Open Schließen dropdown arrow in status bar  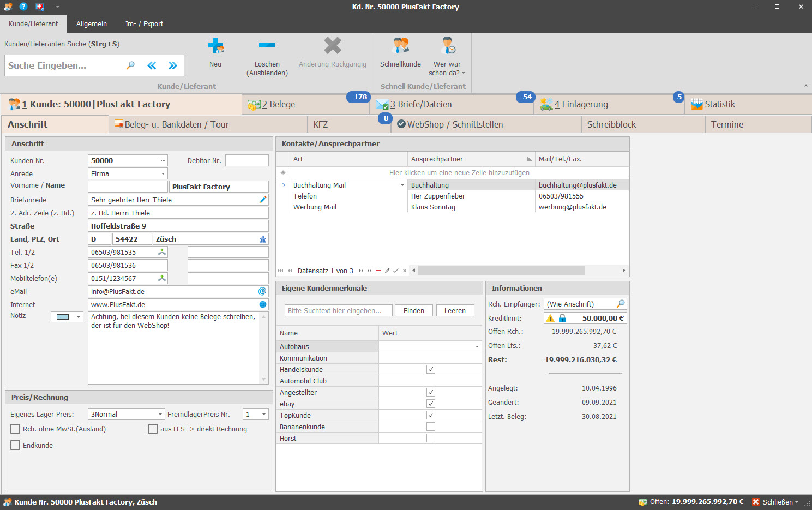[797, 502]
